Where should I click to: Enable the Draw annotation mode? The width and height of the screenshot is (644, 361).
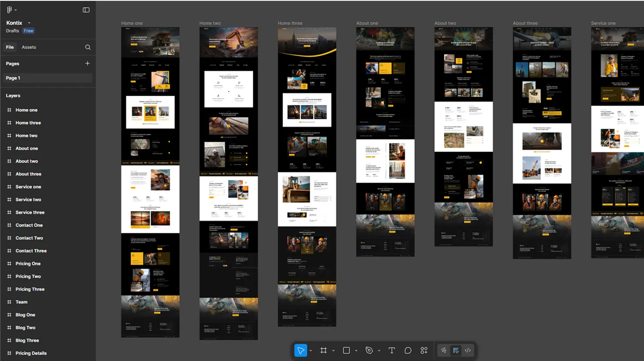tap(444, 350)
